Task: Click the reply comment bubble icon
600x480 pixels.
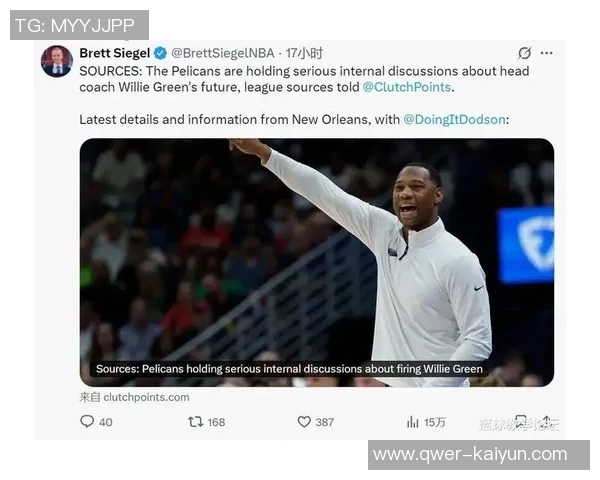Action: click(x=87, y=421)
